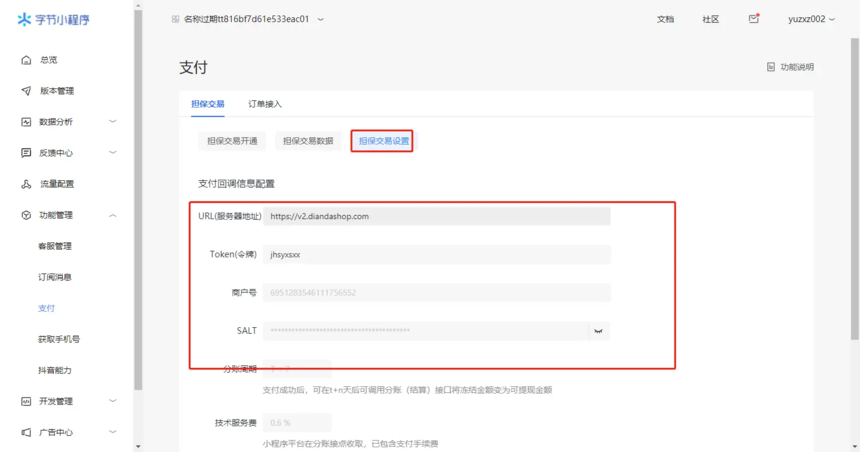
Task: Open 订阅消息 in the sidebar
Action: pos(55,277)
